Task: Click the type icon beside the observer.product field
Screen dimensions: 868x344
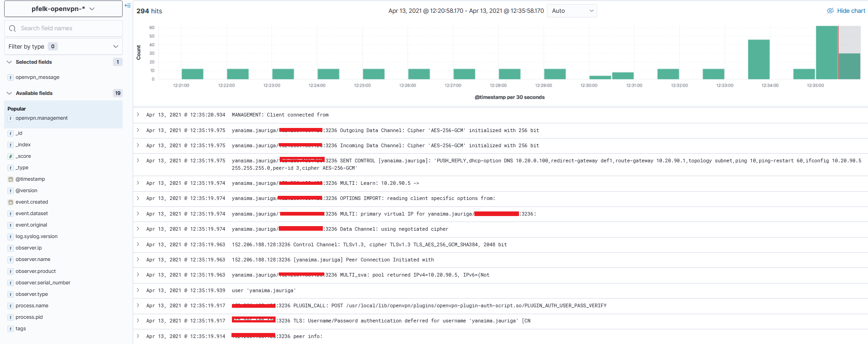Action: click(x=11, y=272)
